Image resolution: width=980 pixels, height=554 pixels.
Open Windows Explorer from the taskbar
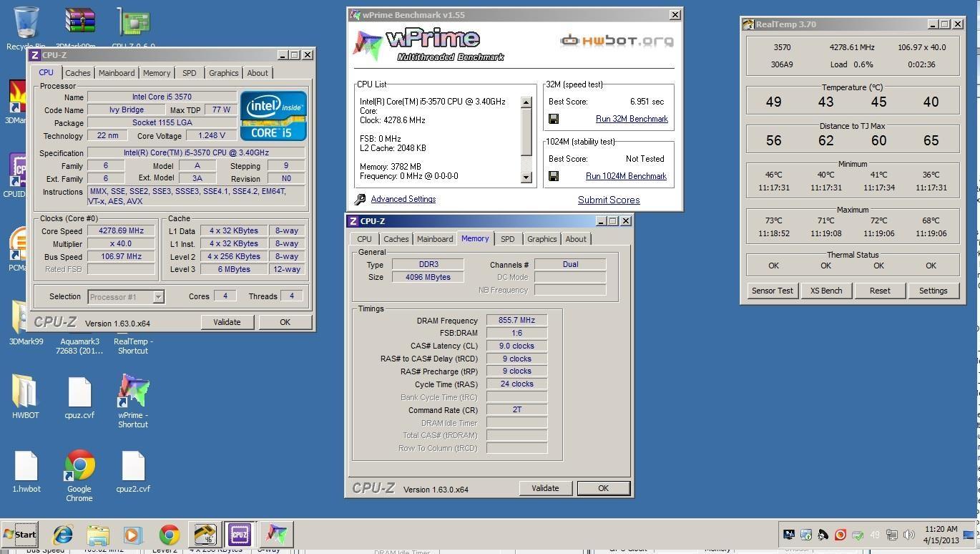98,535
